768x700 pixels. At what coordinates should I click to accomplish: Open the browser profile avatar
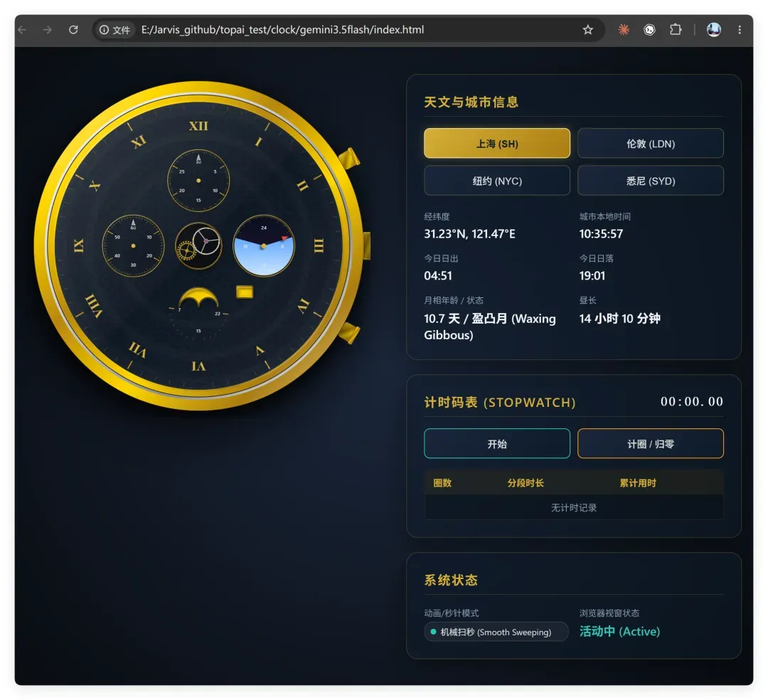click(714, 30)
